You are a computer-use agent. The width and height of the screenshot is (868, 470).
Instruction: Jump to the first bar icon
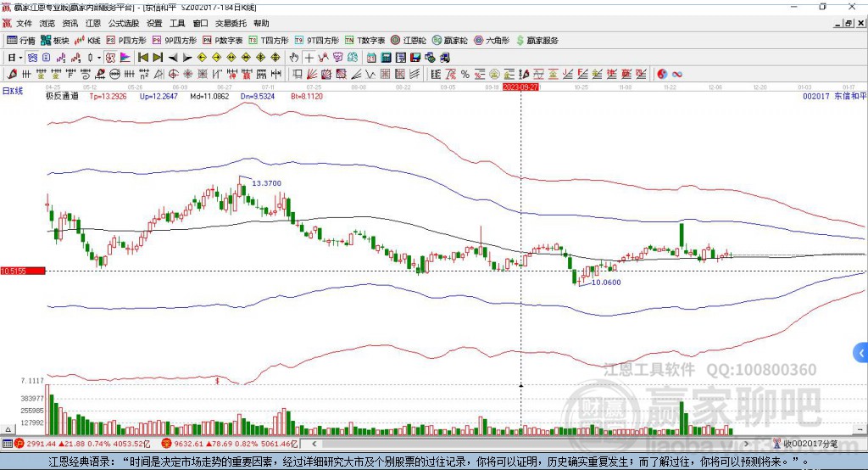pos(142,58)
